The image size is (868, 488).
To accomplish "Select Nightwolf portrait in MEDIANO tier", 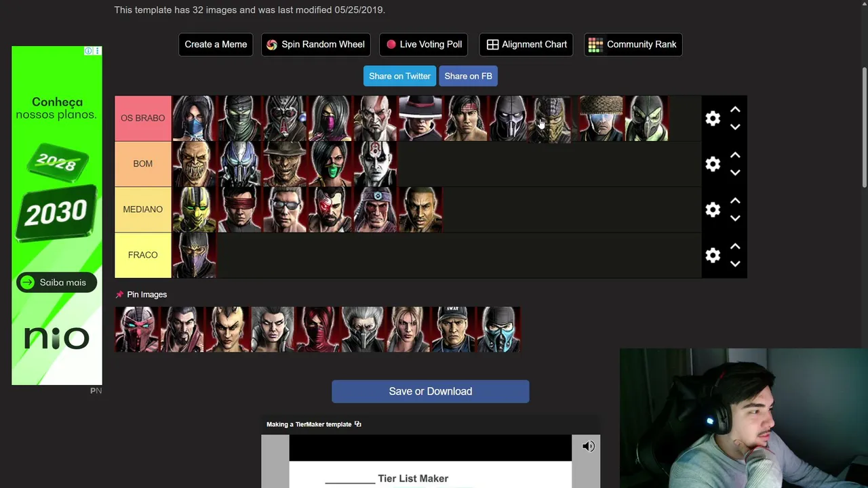I will (x=376, y=209).
